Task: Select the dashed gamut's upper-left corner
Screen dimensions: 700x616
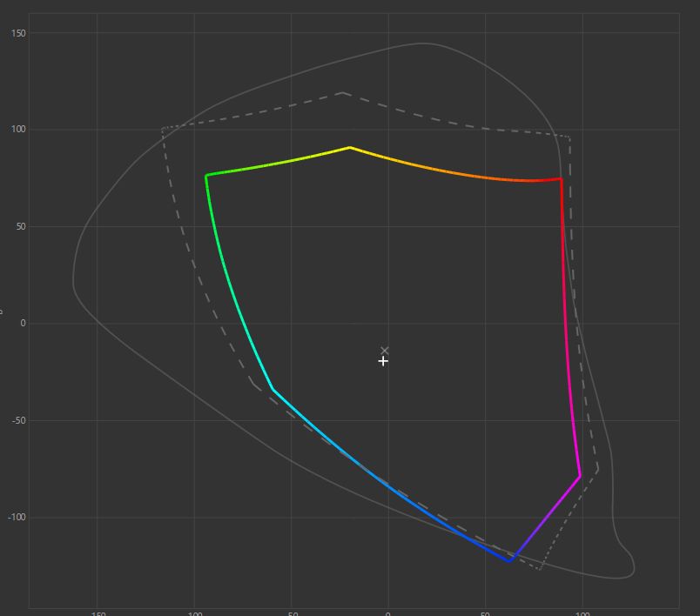Action: coord(163,128)
